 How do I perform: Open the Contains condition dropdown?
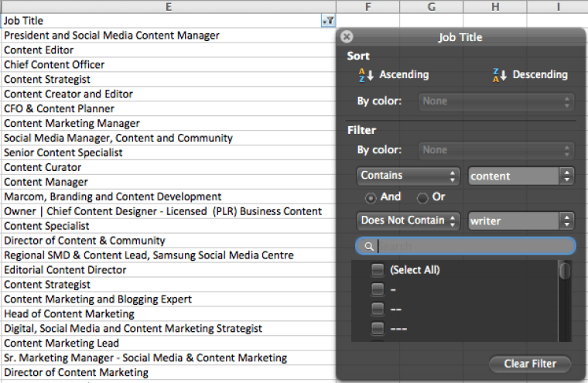[x=408, y=176]
